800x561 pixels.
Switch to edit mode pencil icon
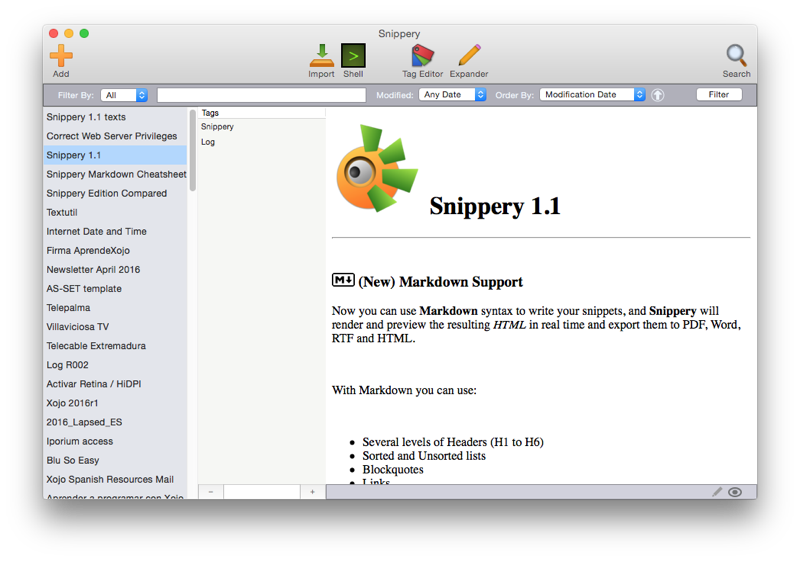[x=717, y=492]
